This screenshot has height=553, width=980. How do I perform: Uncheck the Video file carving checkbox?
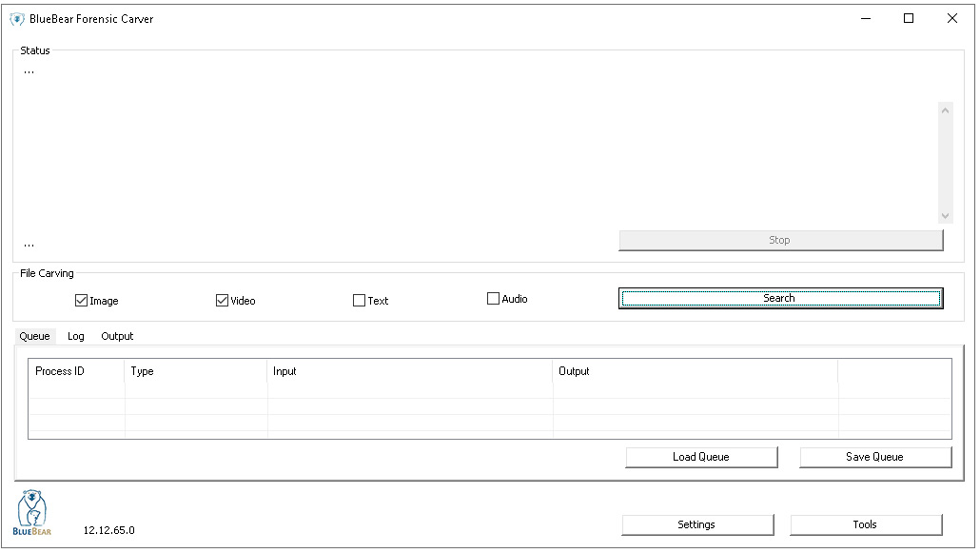point(222,300)
